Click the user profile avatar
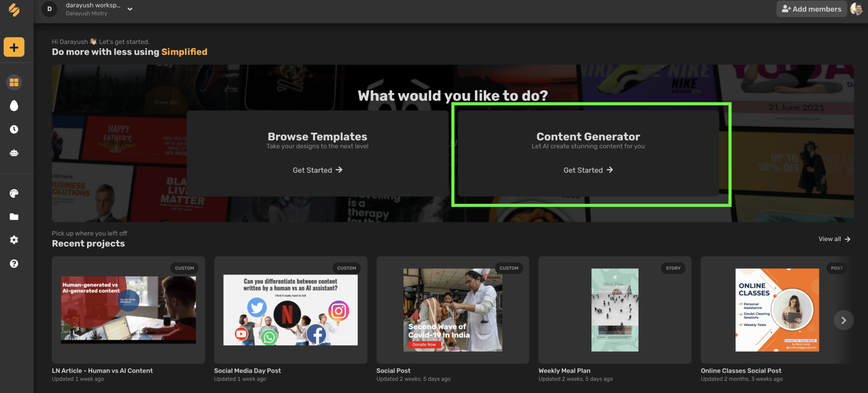The image size is (868, 393). (856, 9)
